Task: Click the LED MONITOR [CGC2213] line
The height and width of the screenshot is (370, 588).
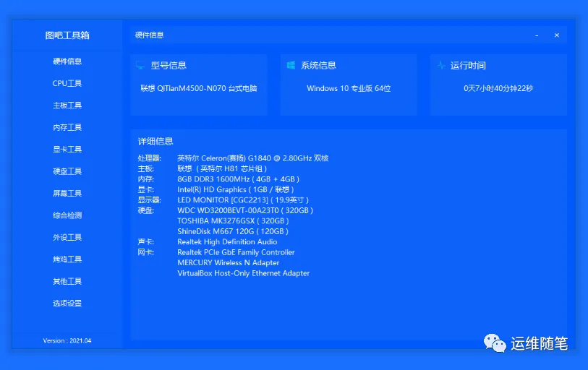Action: coord(243,200)
